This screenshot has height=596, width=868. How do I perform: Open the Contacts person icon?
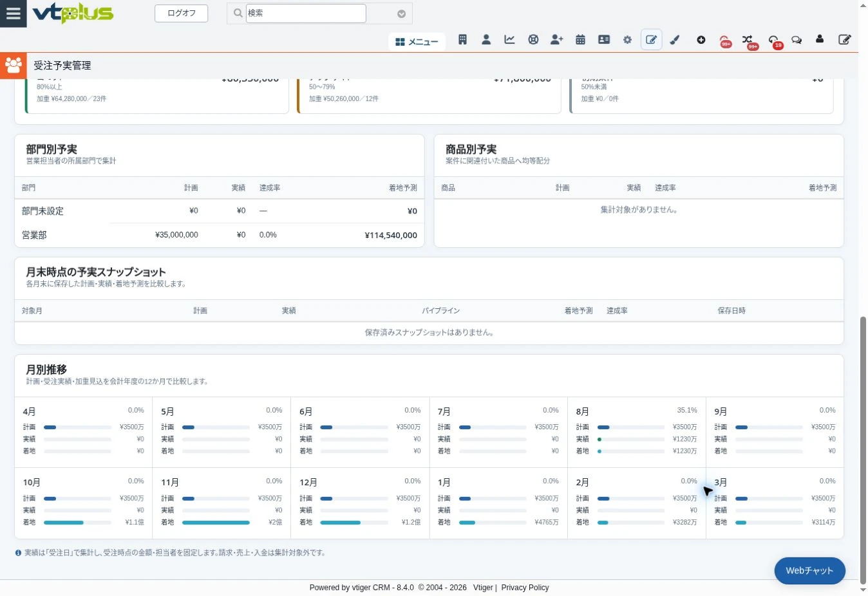[x=486, y=40]
